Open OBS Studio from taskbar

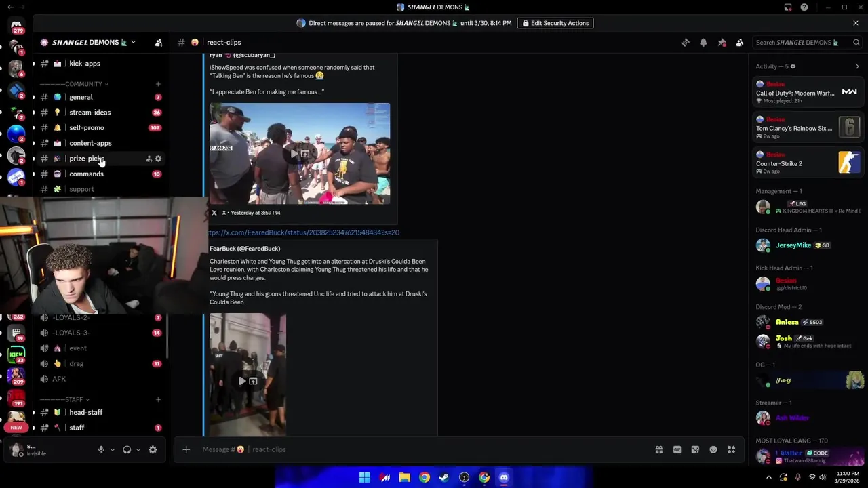click(x=464, y=477)
